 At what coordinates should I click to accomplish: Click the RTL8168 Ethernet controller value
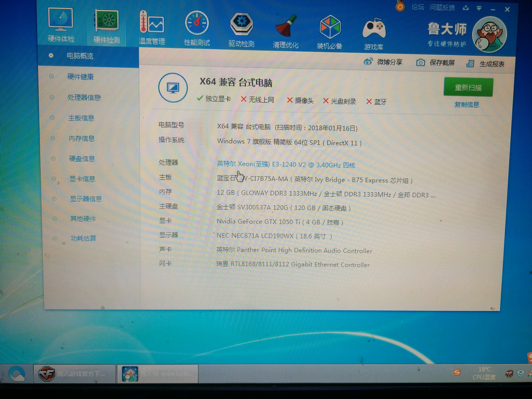click(x=293, y=264)
